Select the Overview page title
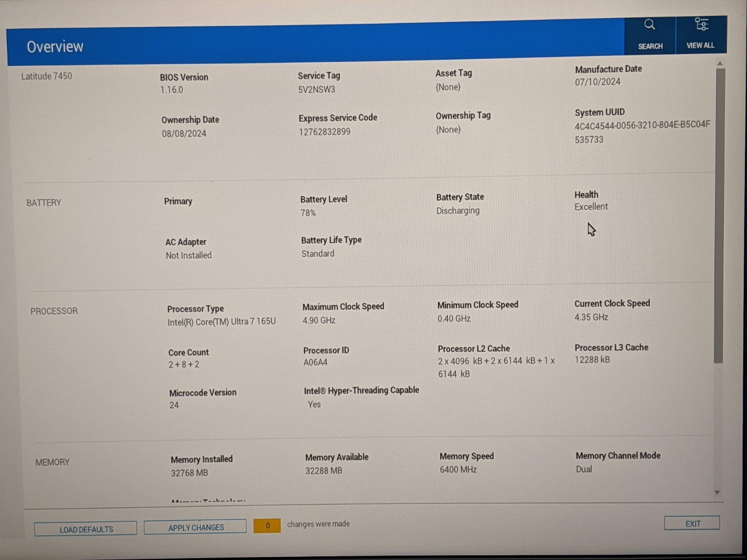The image size is (747, 560). click(55, 47)
